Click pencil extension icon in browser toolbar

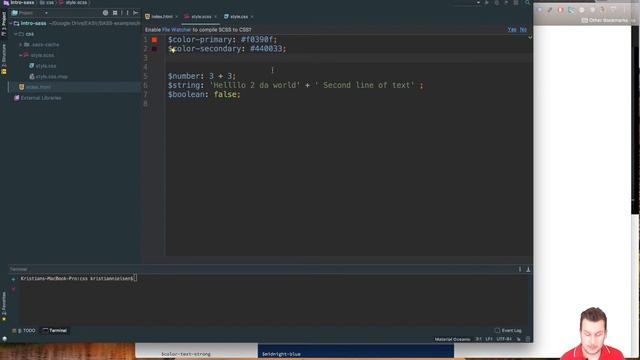coord(550,10)
